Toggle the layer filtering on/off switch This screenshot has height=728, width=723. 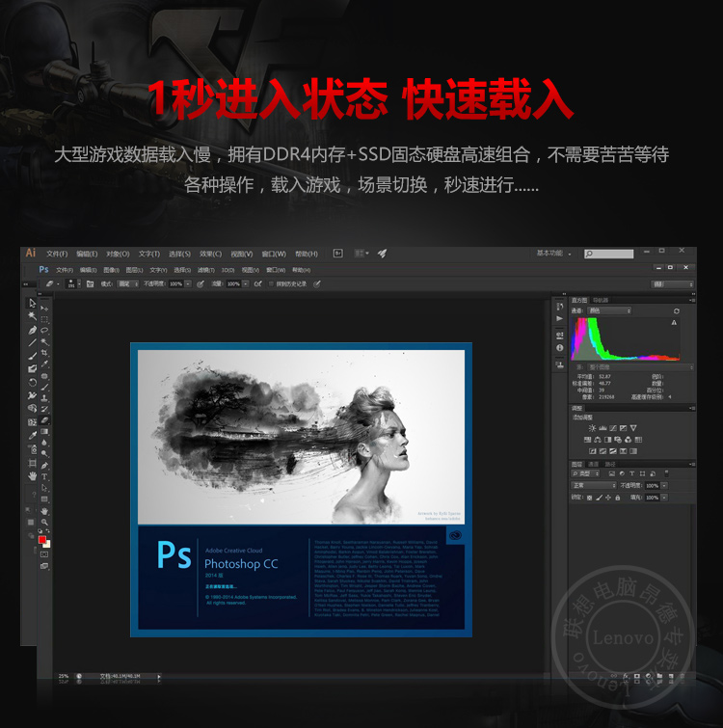click(x=667, y=473)
